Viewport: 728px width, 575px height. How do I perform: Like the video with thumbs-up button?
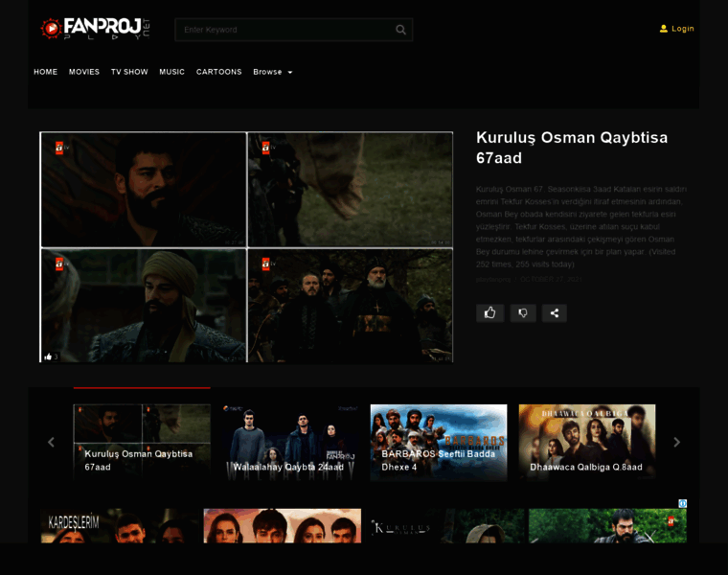pos(489,313)
